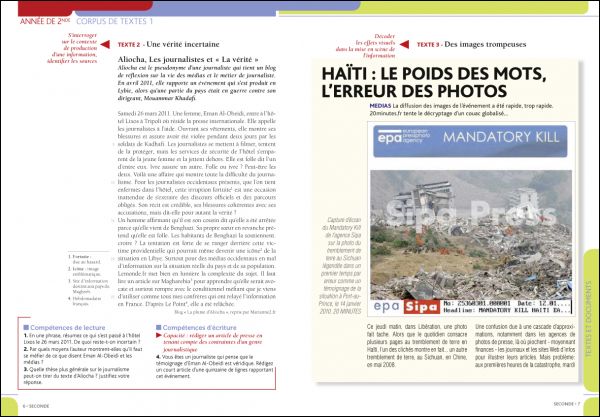Click the blue square before Compétences d'écriture
This screenshot has width=600, height=417.
[158, 327]
